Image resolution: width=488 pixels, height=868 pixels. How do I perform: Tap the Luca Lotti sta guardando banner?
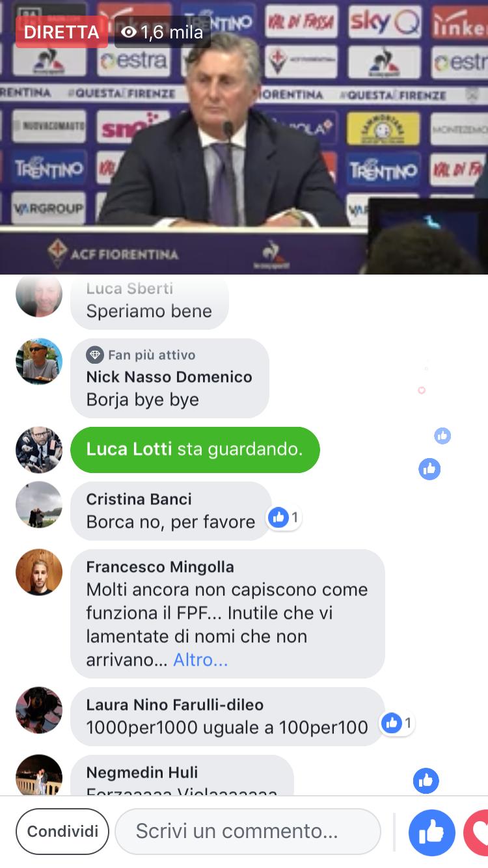pos(195,450)
